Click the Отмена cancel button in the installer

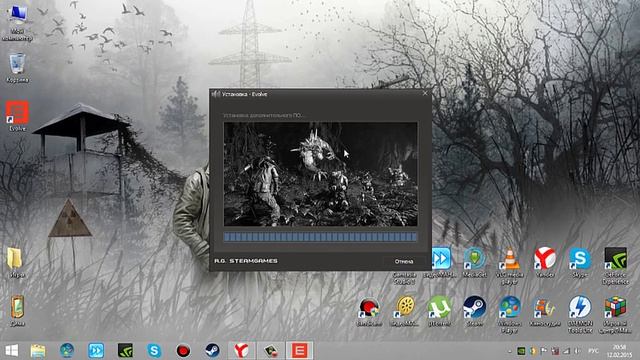(404, 261)
